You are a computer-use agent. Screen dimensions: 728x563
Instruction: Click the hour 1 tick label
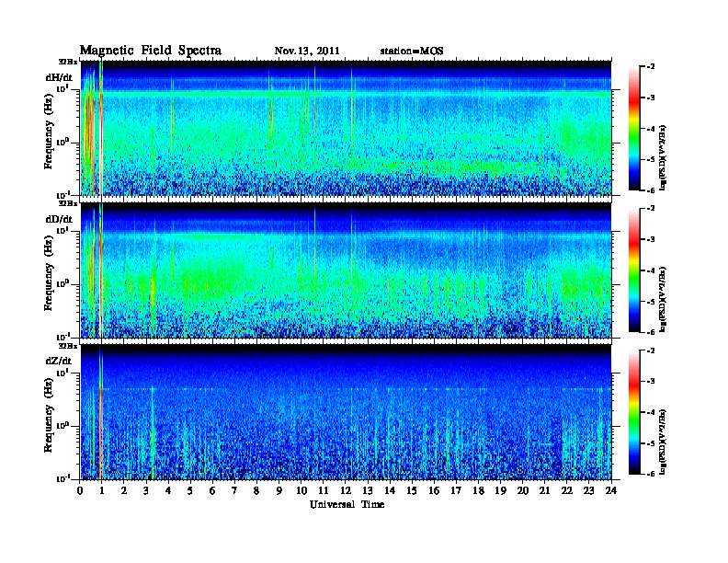click(102, 490)
